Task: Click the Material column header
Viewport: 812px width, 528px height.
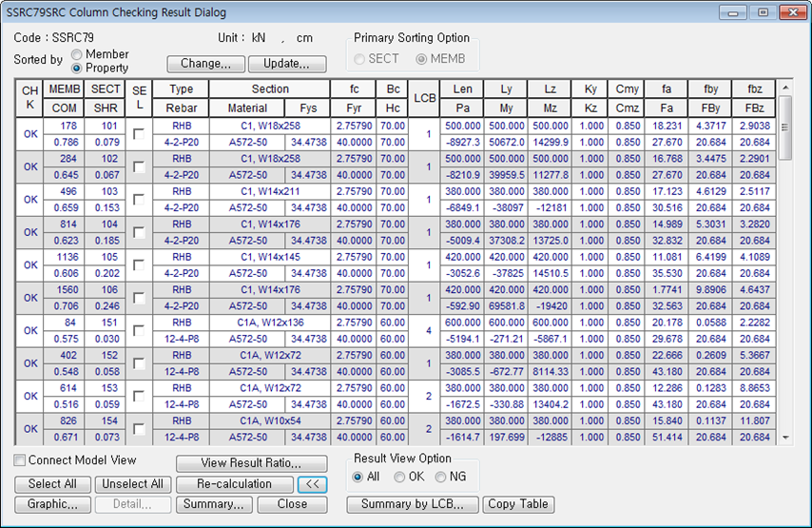Action: click(x=247, y=108)
